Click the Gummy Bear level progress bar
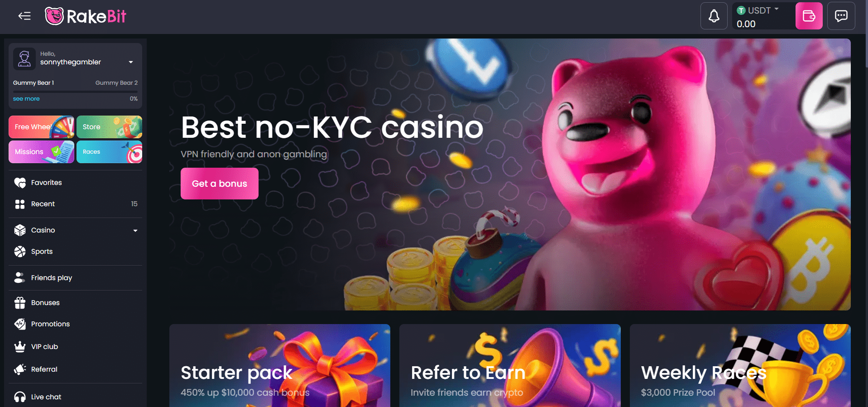The width and height of the screenshot is (868, 407). pyautogui.click(x=75, y=92)
